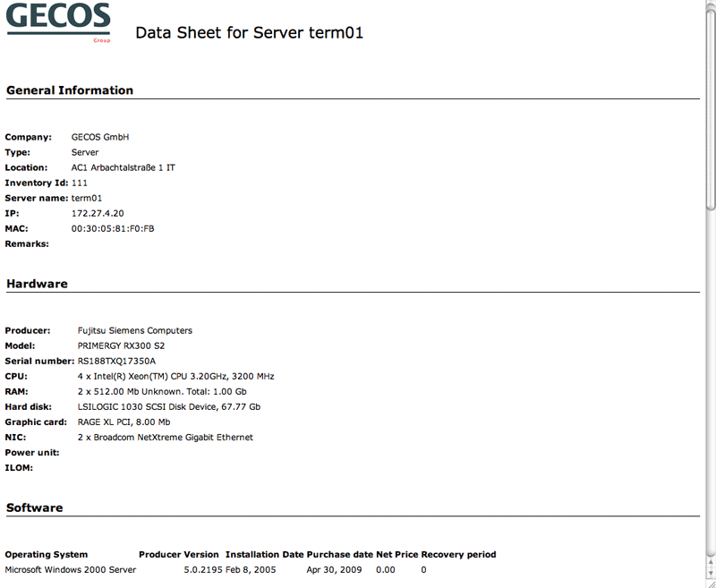Image resolution: width=716 pixels, height=588 pixels.
Task: Select the recovery period value '0'
Action: pos(423,570)
